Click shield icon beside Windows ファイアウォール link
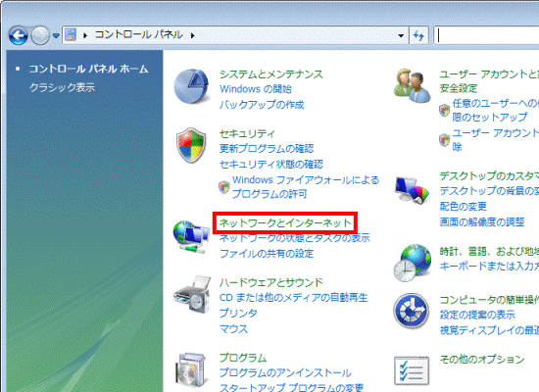This screenshot has height=392, width=539. [x=224, y=187]
